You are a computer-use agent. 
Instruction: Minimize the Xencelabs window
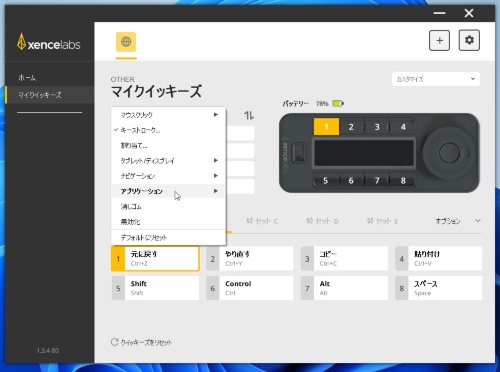[439, 13]
